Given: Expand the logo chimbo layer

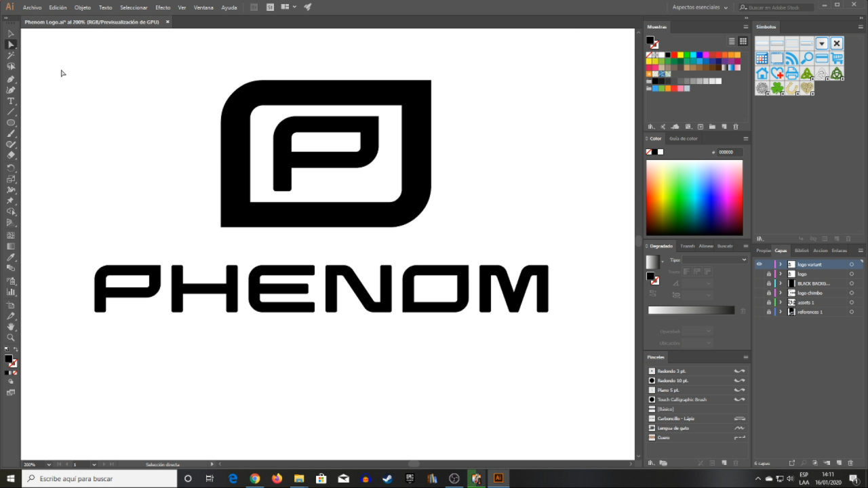Looking at the screenshot, I should coord(781,293).
